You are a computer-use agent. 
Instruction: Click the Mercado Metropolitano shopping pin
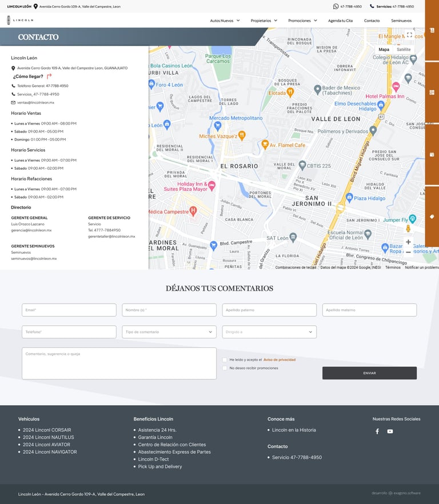coord(217,125)
